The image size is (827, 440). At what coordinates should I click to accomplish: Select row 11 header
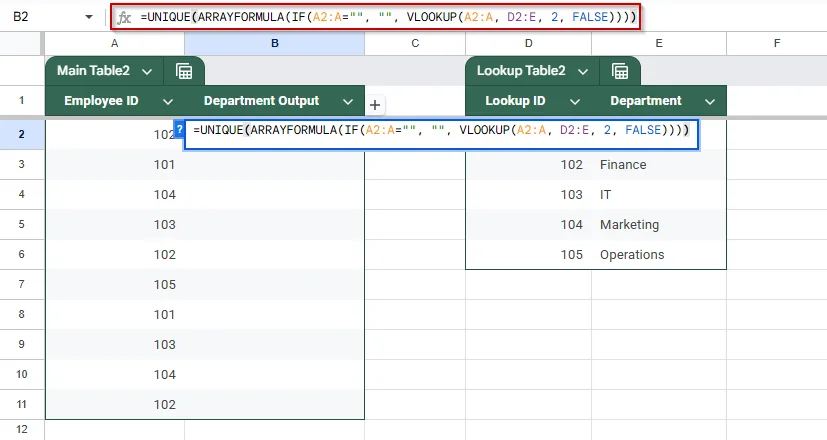point(22,405)
